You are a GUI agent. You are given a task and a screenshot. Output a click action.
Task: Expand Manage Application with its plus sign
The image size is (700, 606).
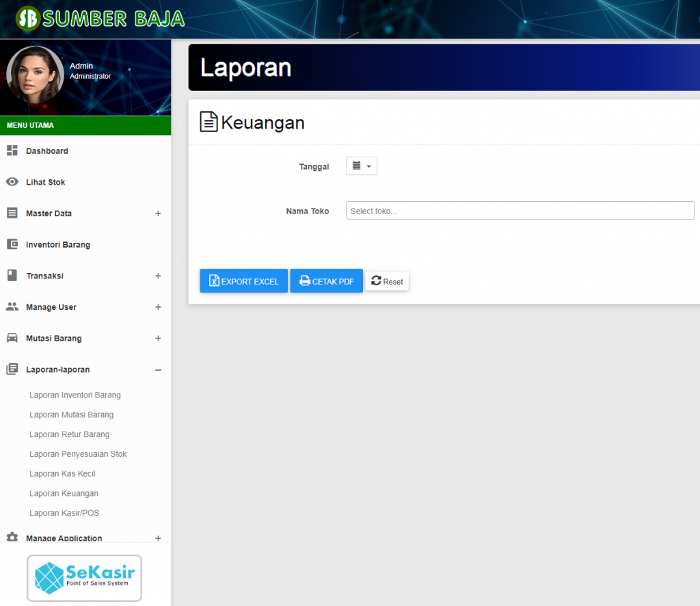(x=158, y=538)
